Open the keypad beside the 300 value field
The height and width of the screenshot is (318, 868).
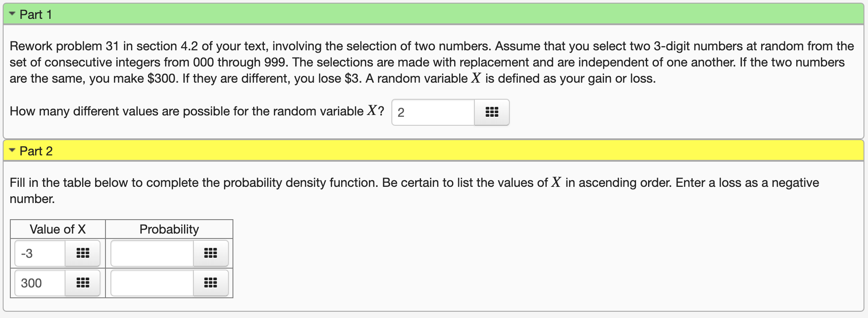(x=83, y=283)
